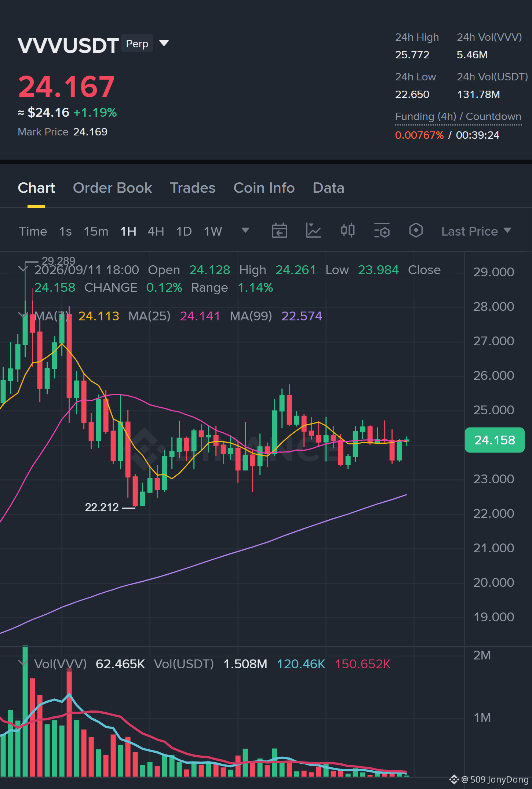532x789 pixels.
Task: Open the Last Price dropdown
Action: (476, 231)
